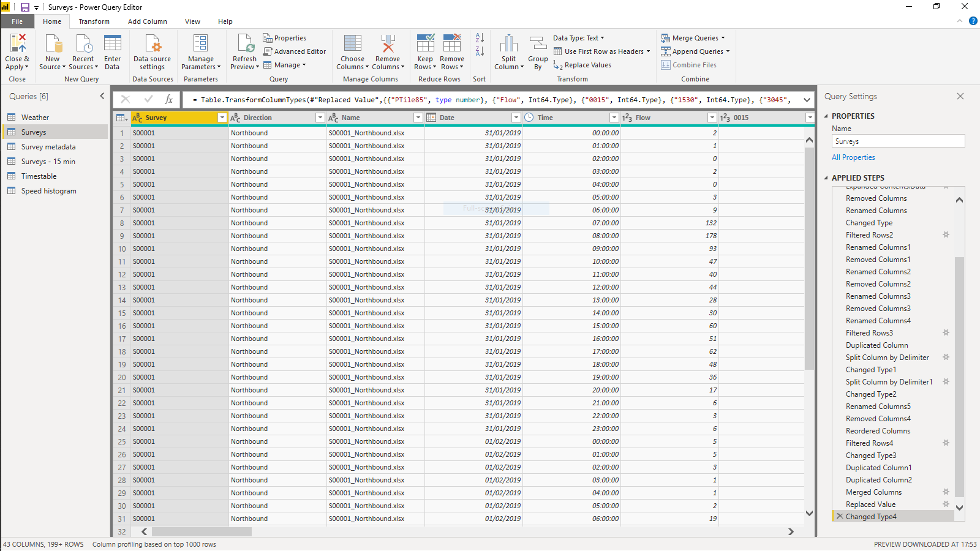This screenshot has height=551, width=980.
Task: Open Flow column filter dropdown
Action: tap(712, 118)
